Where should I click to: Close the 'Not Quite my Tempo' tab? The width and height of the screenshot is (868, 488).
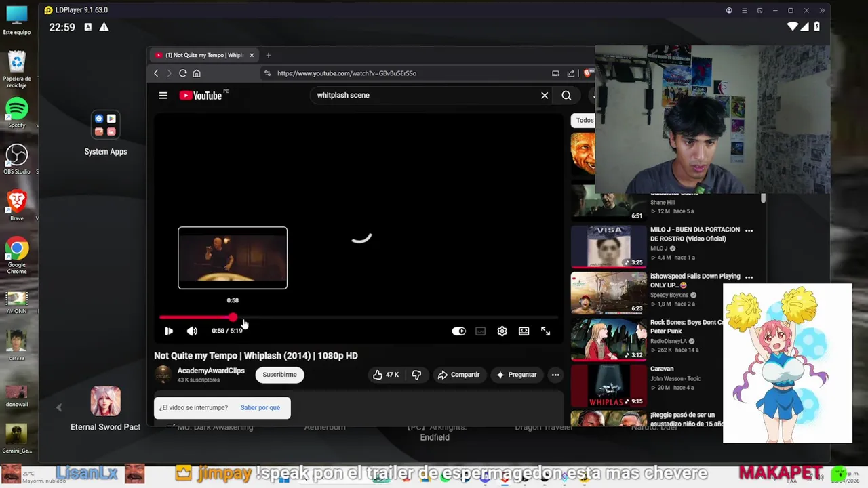(x=252, y=55)
